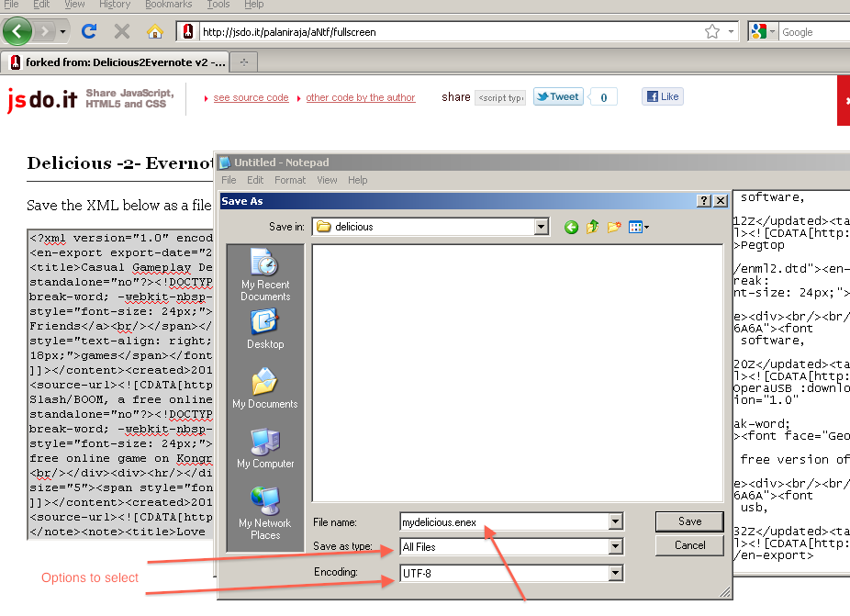Click the Save button

pyautogui.click(x=689, y=521)
